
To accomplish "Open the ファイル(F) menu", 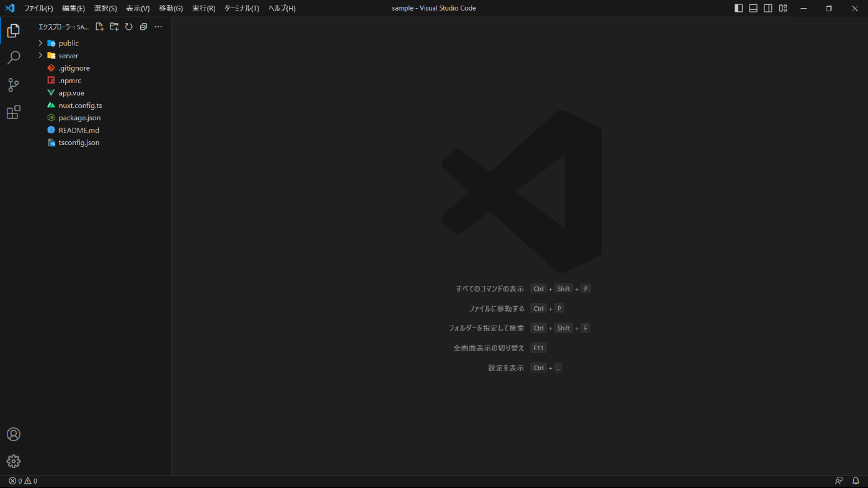I will click(38, 8).
